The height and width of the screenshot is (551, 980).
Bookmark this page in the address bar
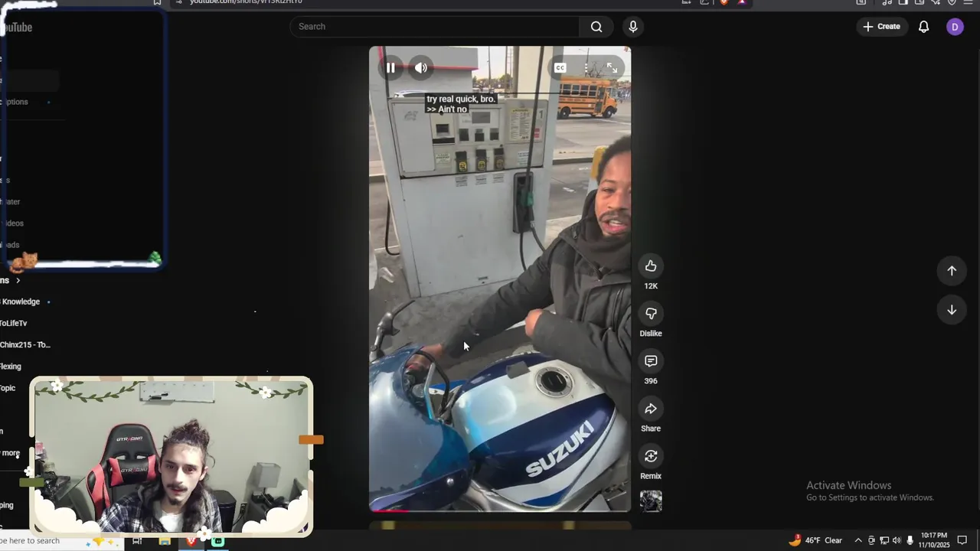coord(157,2)
